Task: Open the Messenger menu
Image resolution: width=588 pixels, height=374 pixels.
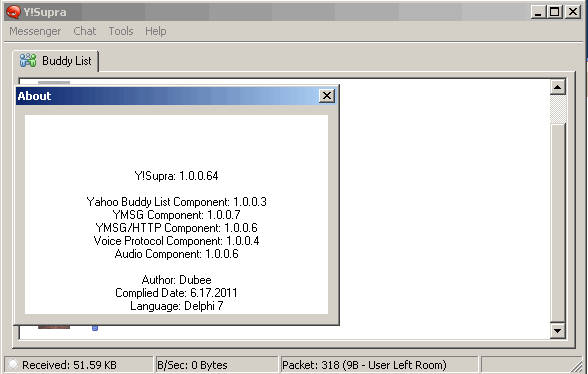Action: pyautogui.click(x=35, y=31)
